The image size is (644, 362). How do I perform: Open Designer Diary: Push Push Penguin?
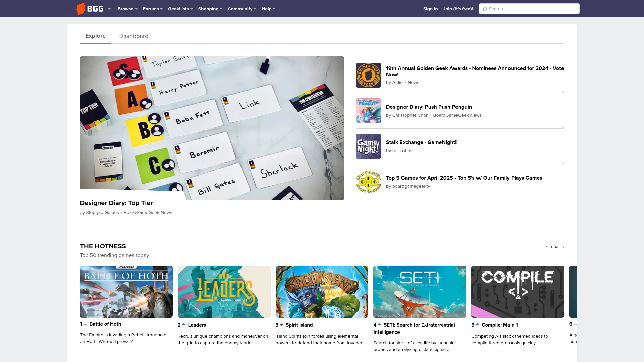429,107
